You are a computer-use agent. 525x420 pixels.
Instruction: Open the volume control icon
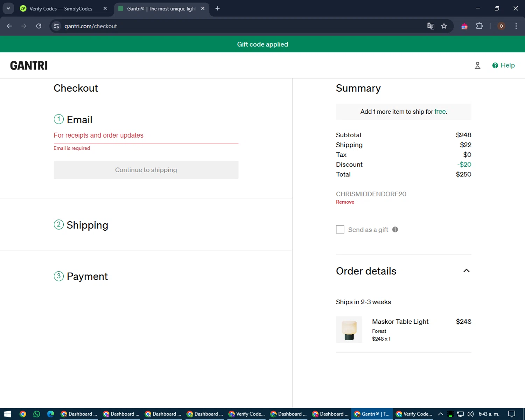[x=470, y=414]
